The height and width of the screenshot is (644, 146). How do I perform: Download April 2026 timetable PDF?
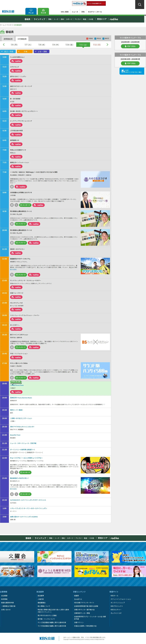pyautogui.click(x=130, y=46)
